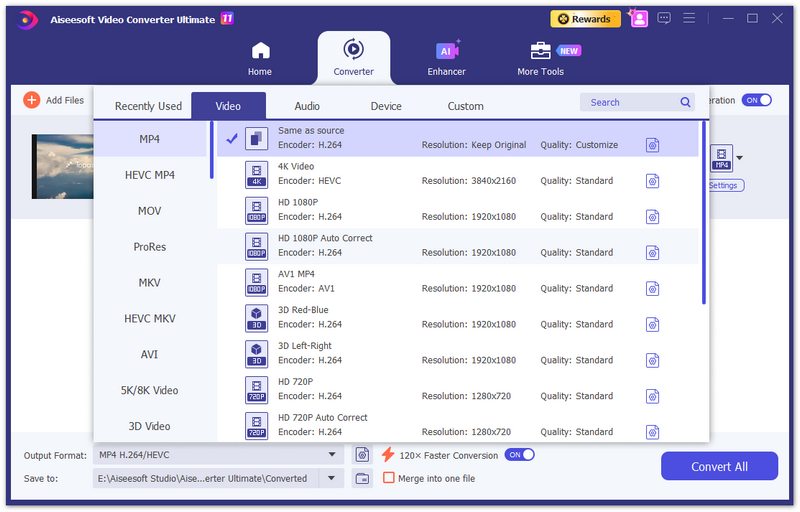Open More Tools toolbox
The height and width of the screenshot is (512, 800).
pos(541,58)
